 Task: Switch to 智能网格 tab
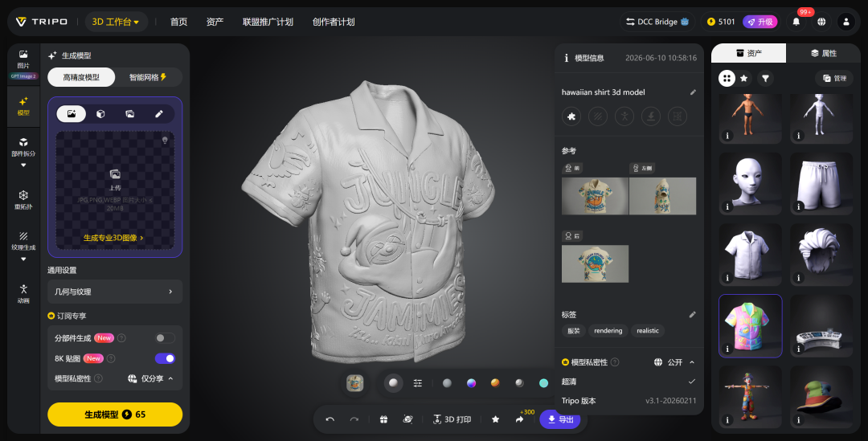pyautogui.click(x=148, y=77)
